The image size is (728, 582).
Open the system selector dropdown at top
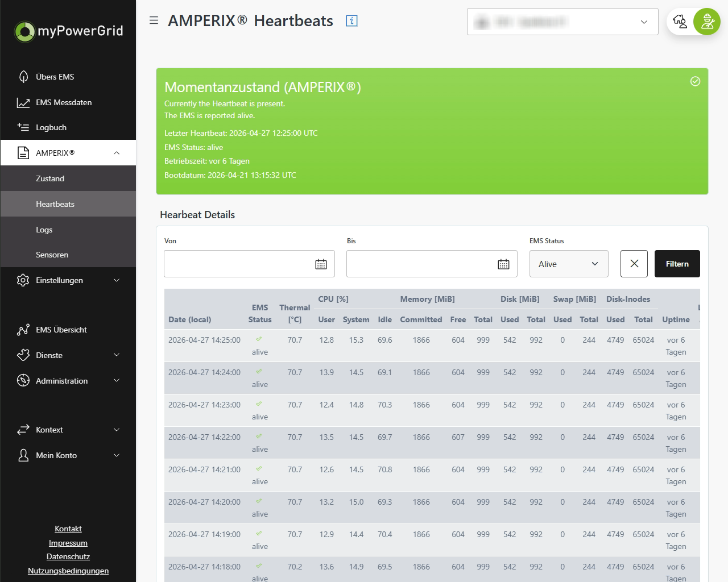562,22
